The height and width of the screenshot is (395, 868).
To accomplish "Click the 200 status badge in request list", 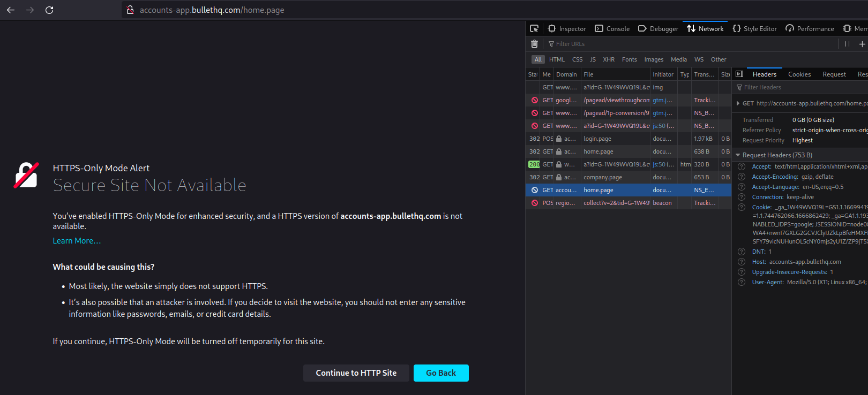I will point(534,164).
